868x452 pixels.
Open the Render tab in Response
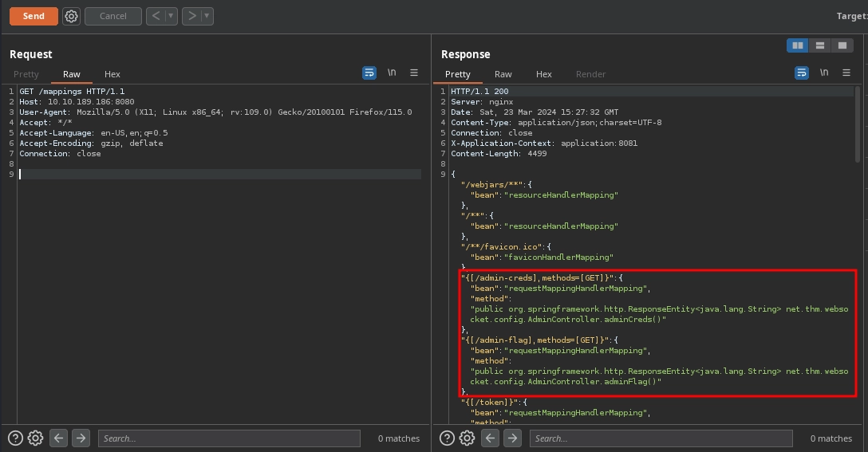pos(590,74)
